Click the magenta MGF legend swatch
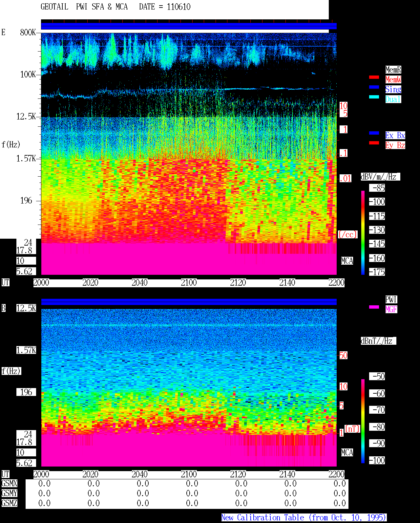The width and height of the screenshot is (420, 523). pyautogui.click(x=374, y=307)
